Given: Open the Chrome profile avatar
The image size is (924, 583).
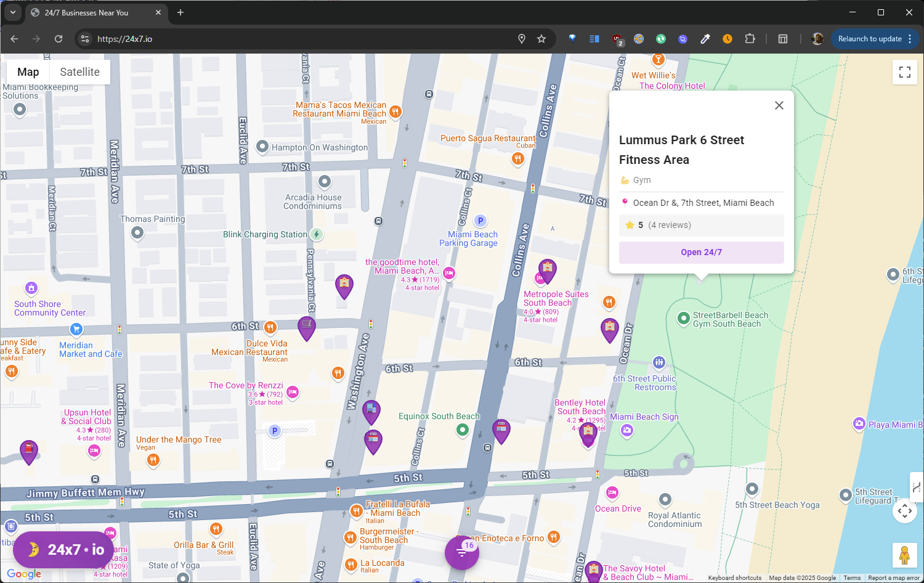Looking at the screenshot, I should (817, 39).
